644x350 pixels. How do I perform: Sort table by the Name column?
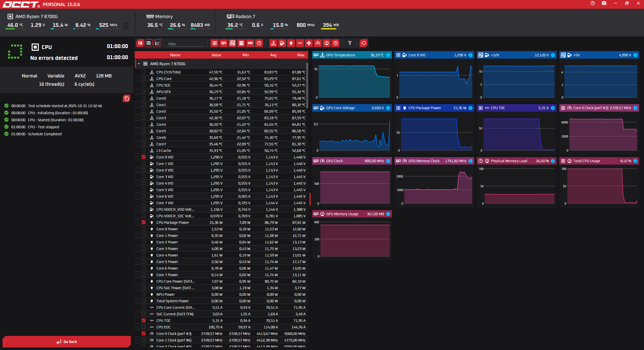(175, 55)
